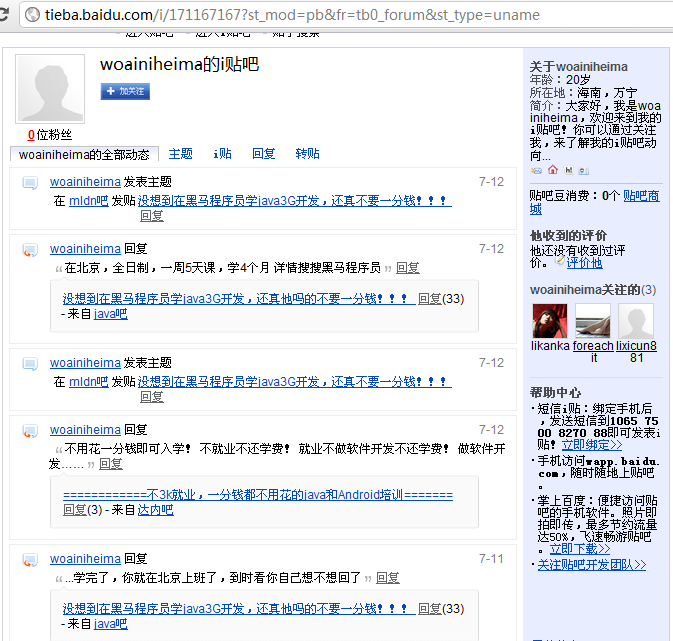Click 回复 under second 发表主题 entry
673x641 pixels.
point(152,397)
